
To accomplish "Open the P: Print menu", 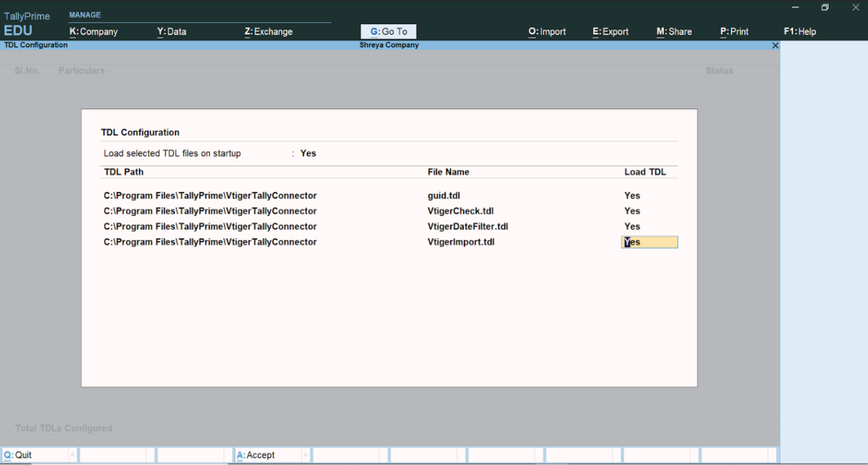I will tap(734, 31).
